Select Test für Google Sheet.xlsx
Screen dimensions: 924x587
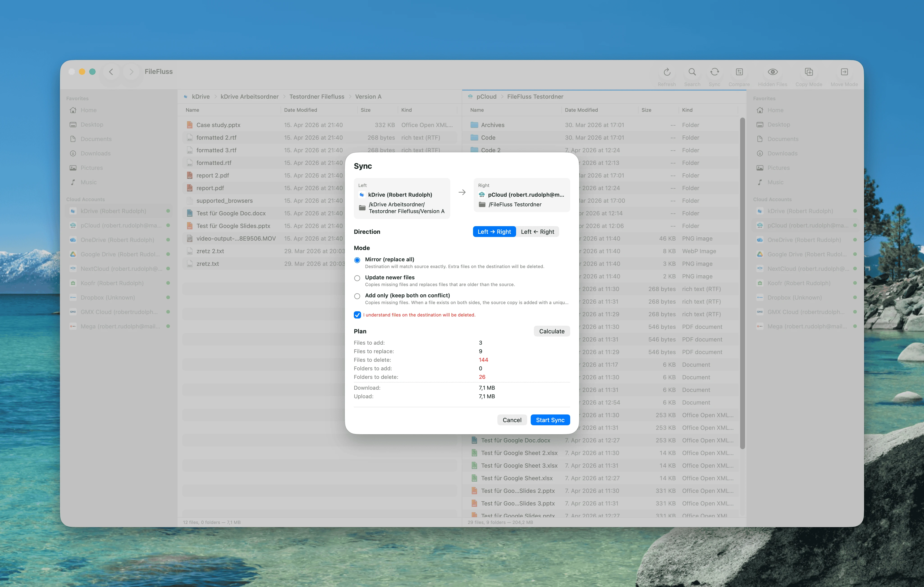601,478
